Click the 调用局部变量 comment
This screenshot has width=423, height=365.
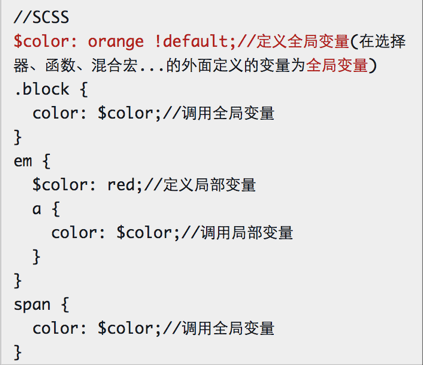point(247,233)
